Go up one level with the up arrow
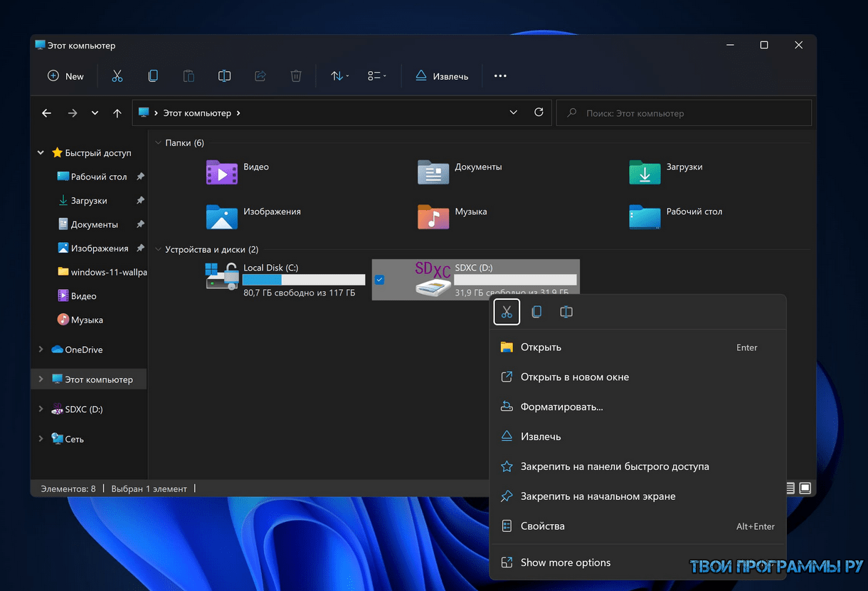This screenshot has width=868, height=591. (x=117, y=113)
